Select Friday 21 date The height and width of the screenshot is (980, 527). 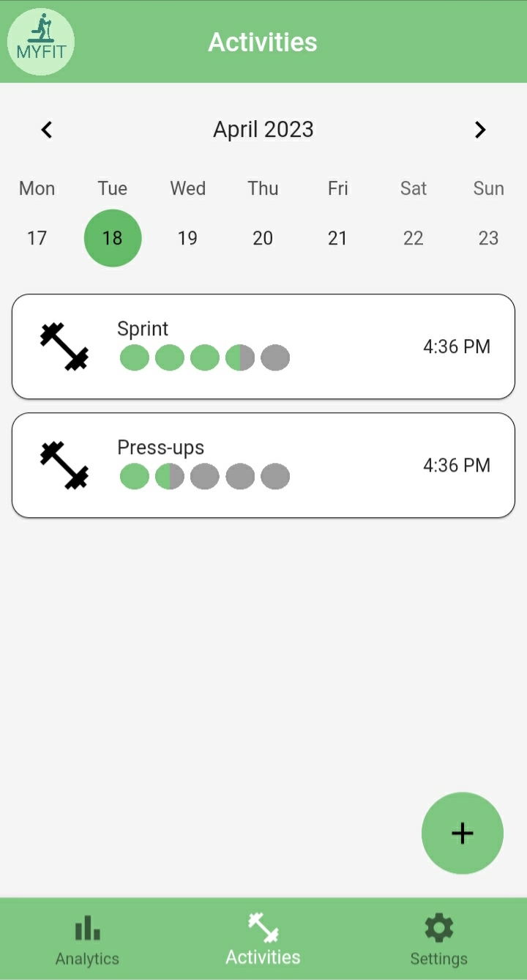[x=337, y=238]
